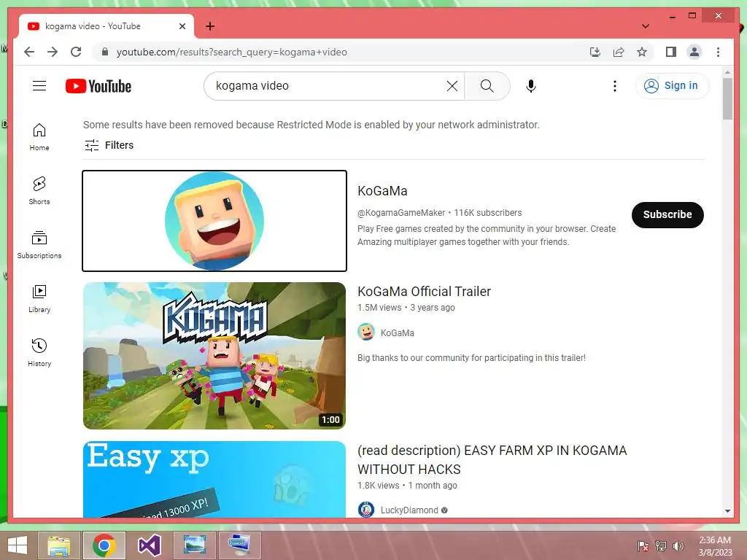
Task: Go back with browser back arrow
Action: [29, 52]
